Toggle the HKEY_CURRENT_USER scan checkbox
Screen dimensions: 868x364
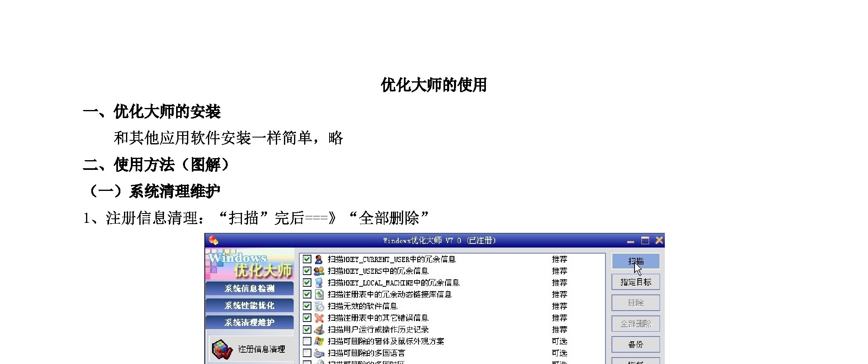(307, 259)
